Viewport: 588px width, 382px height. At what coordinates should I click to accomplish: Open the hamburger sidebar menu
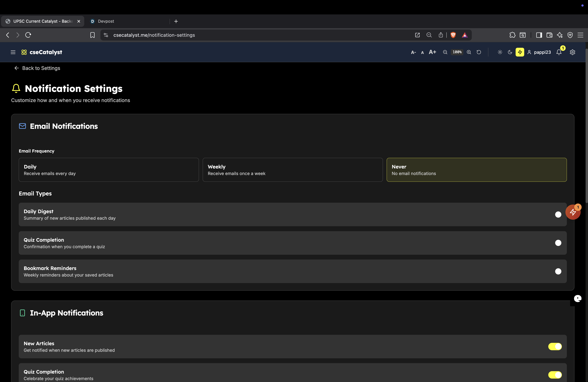tap(13, 52)
